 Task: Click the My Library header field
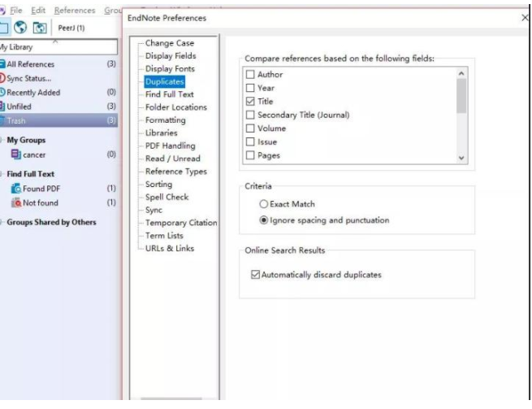tap(58, 47)
